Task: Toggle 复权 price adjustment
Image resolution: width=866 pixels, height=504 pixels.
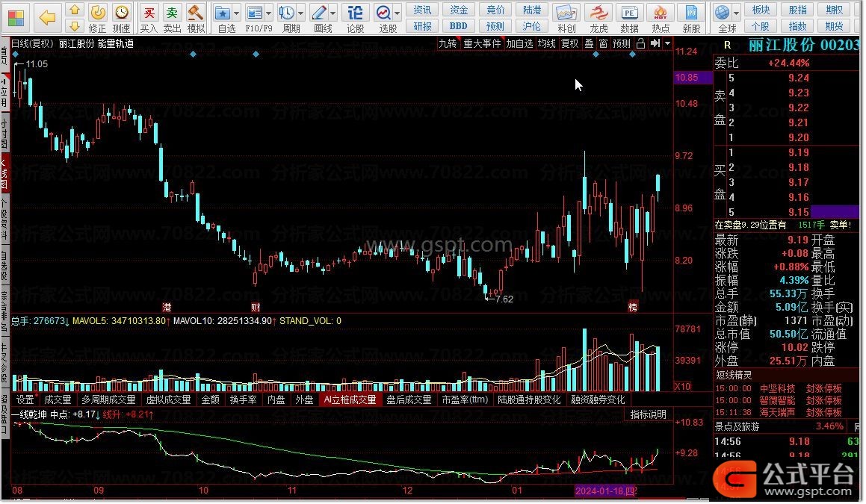Action: point(569,43)
